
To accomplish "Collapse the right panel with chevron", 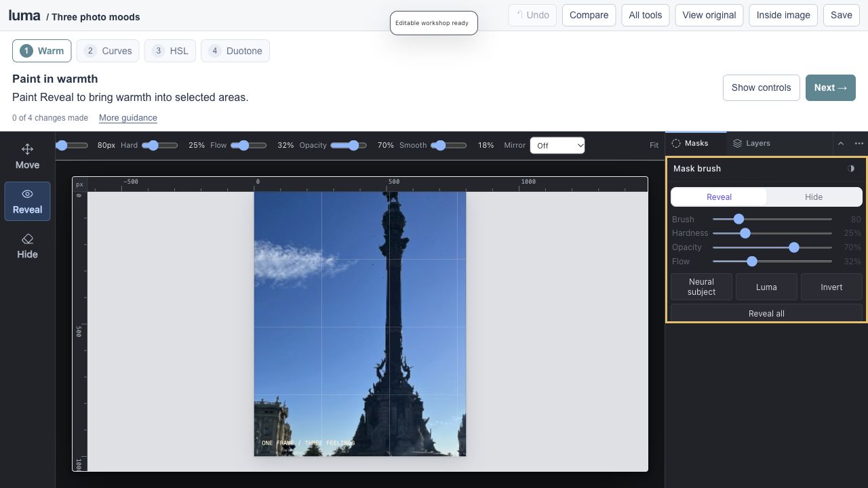I will click(x=841, y=144).
